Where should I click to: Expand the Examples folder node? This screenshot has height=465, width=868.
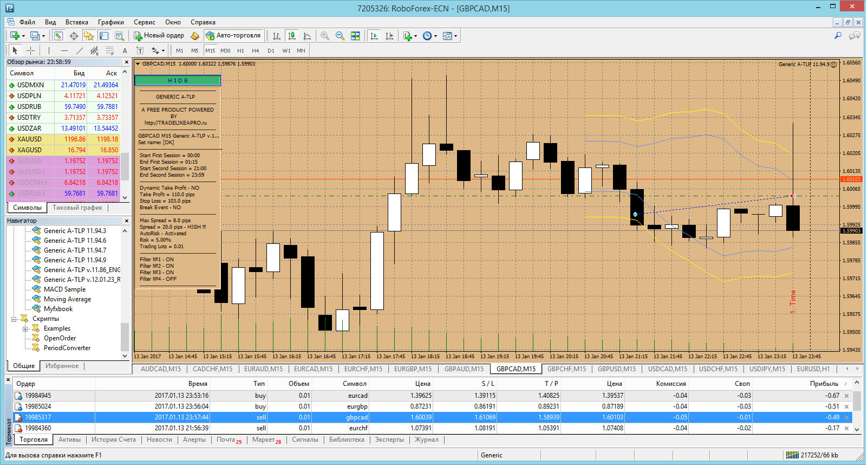tap(25, 329)
